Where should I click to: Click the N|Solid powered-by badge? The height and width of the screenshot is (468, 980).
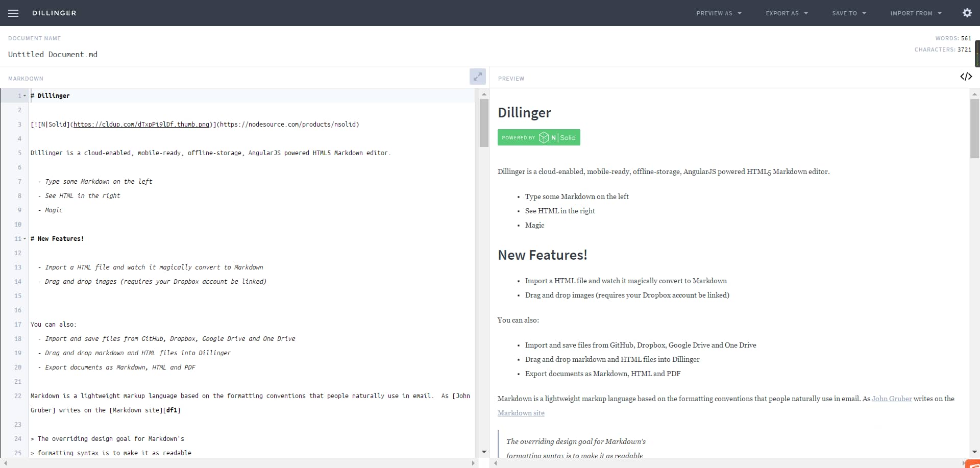pyautogui.click(x=538, y=137)
